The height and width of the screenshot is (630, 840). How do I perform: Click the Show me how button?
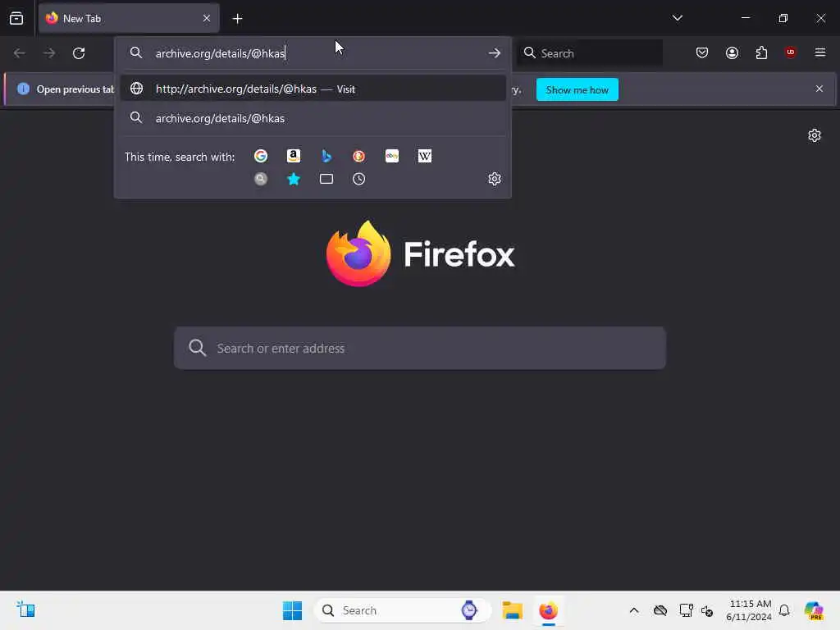[x=577, y=89]
